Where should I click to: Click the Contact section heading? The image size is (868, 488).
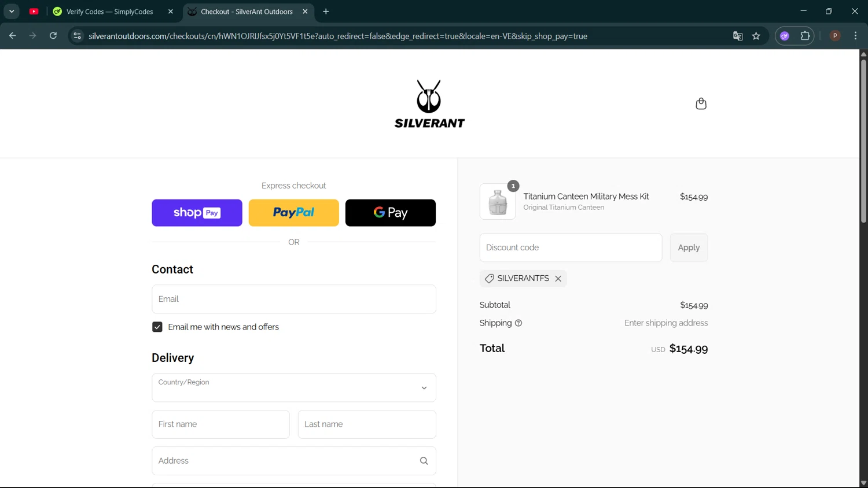(172, 269)
